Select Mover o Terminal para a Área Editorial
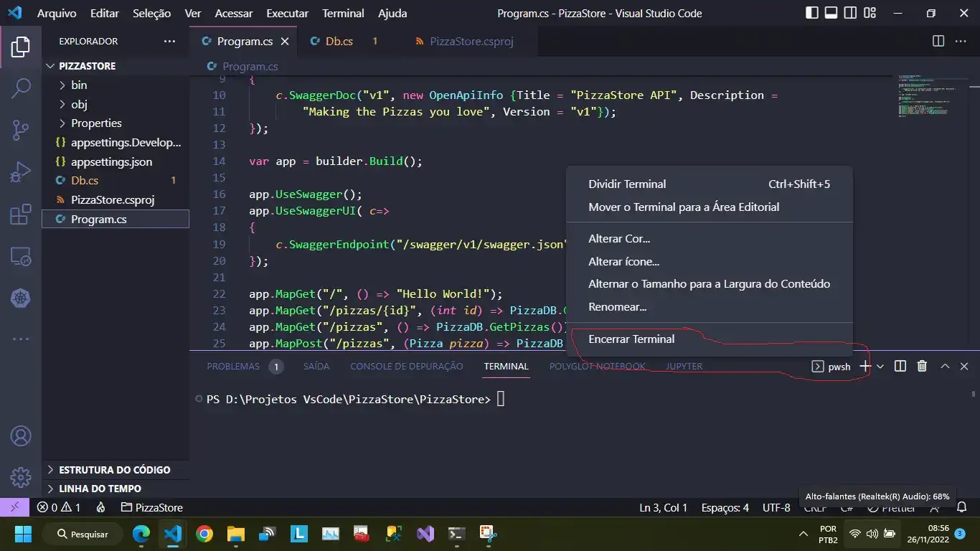The image size is (980, 551). point(709,207)
